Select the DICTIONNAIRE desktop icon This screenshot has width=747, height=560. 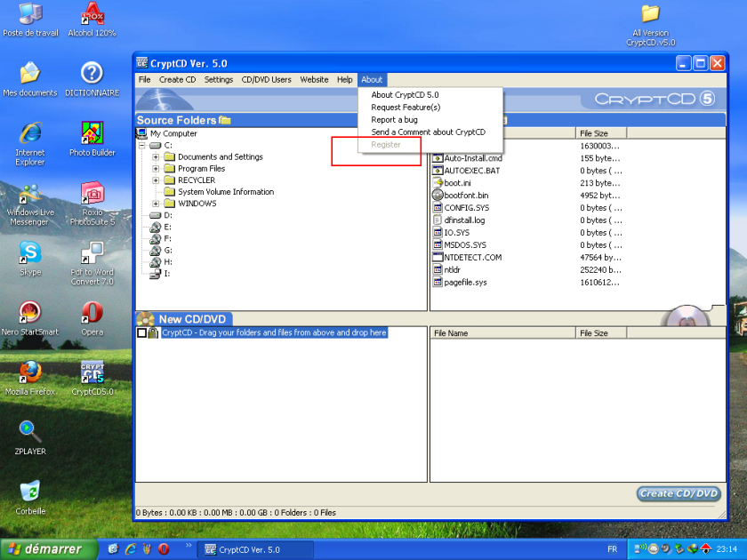click(x=92, y=79)
